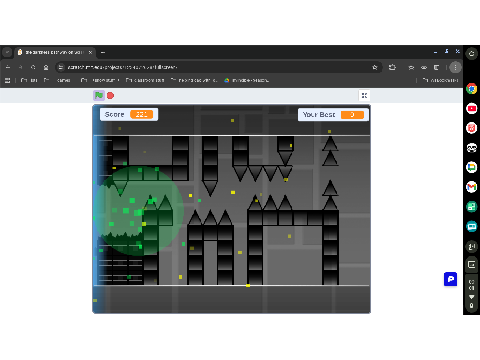The height and width of the screenshot is (360, 480).
Task: Open the teal app icon in the shelf
Action: (471, 227)
